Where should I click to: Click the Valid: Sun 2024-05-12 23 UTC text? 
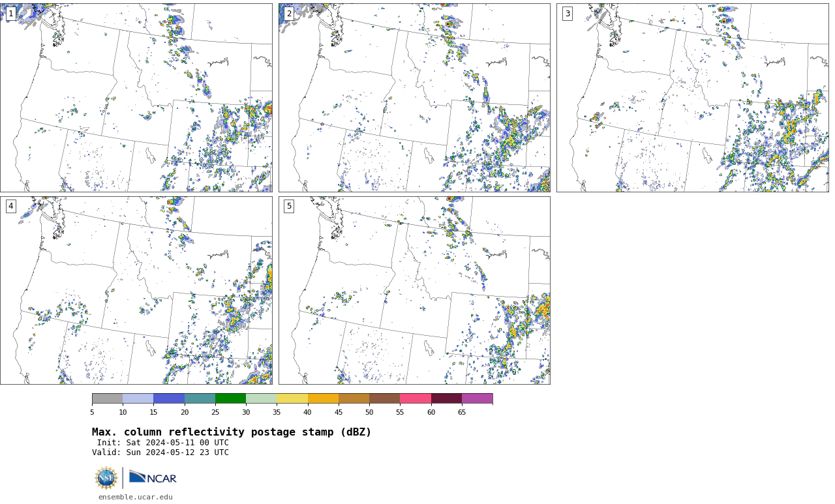tap(160, 452)
